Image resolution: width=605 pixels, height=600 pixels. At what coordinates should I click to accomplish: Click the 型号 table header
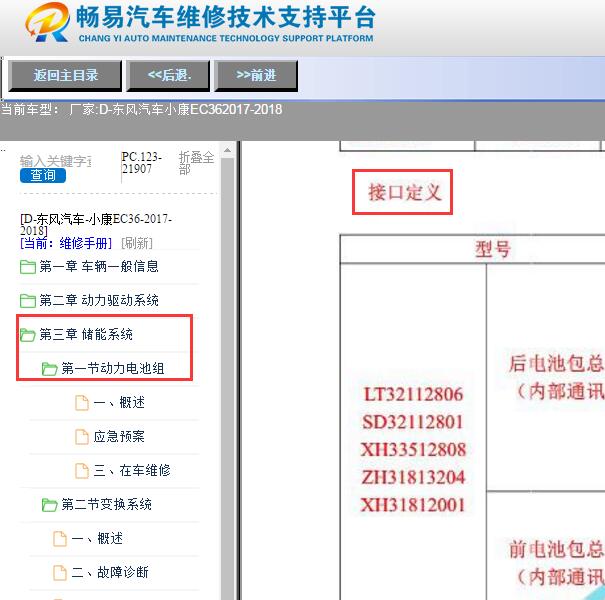point(493,249)
